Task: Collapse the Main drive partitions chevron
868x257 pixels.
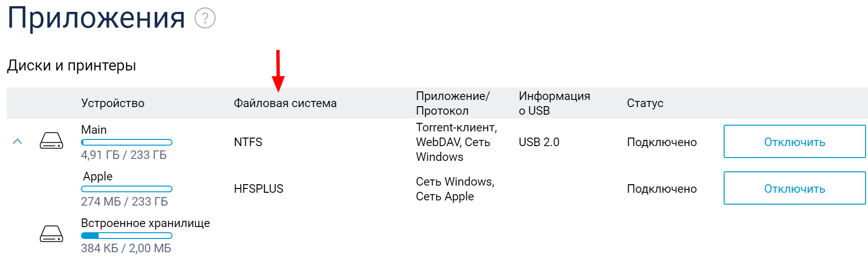Action: coord(17,141)
